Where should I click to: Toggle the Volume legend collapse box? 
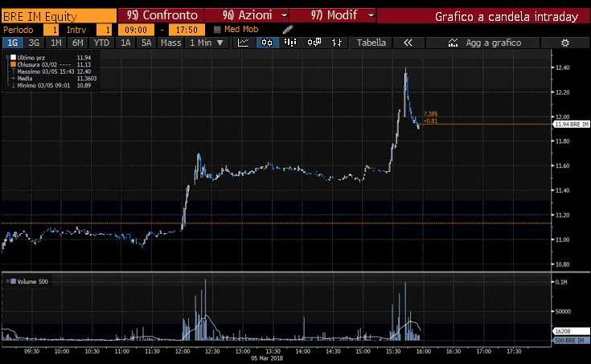pyautogui.click(x=7, y=281)
